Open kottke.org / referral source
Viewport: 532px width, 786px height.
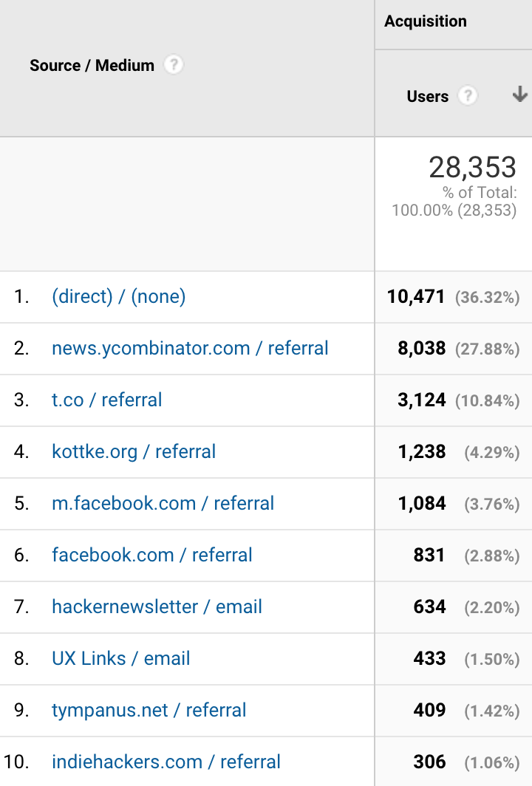point(134,451)
